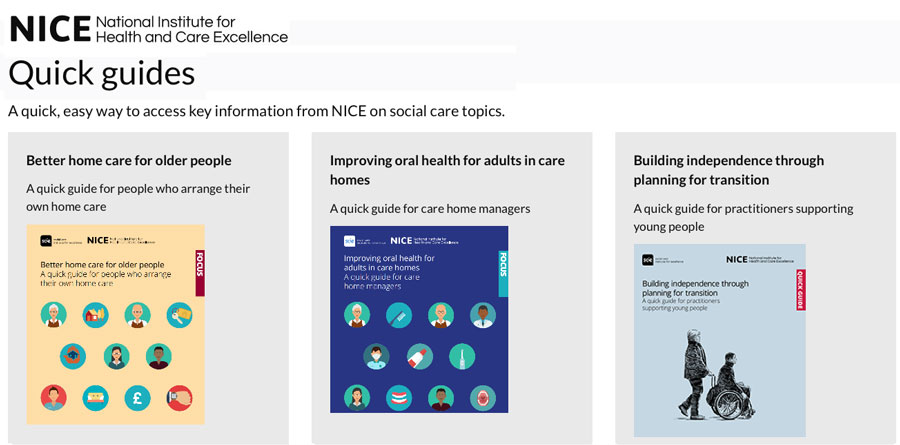
Task: Click the dark-skinned man avatar on the home care cover
Action: click(x=158, y=356)
